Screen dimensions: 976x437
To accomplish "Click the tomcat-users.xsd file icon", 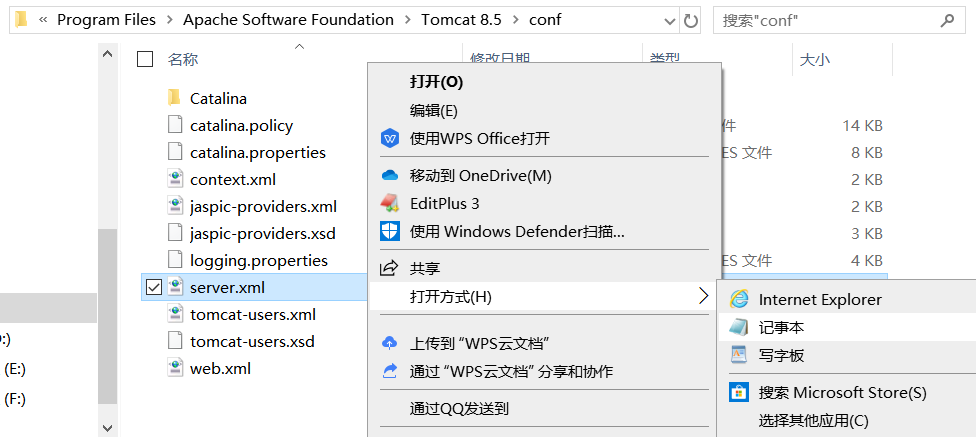I will (x=175, y=341).
